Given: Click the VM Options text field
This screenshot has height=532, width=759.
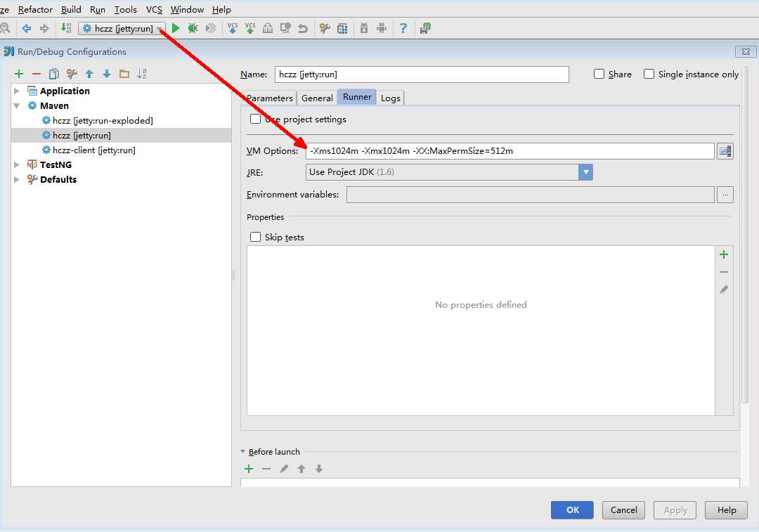Looking at the screenshot, I should (510, 151).
